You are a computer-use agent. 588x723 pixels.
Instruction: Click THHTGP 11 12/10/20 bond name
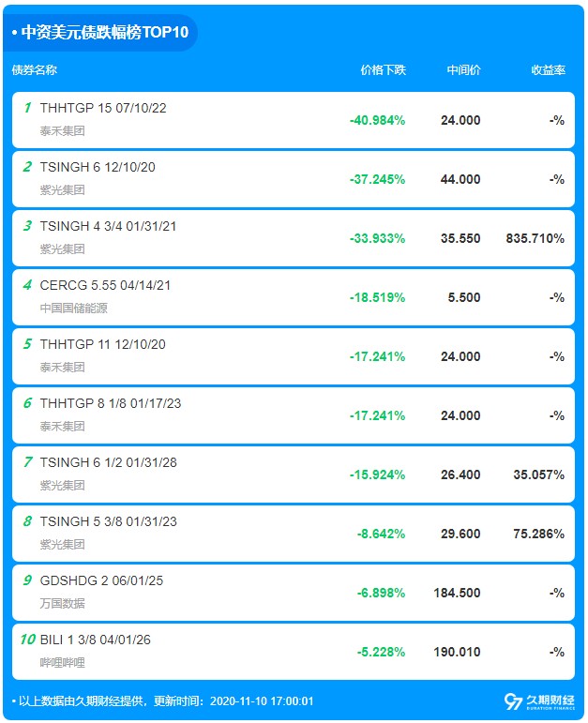[x=102, y=344]
